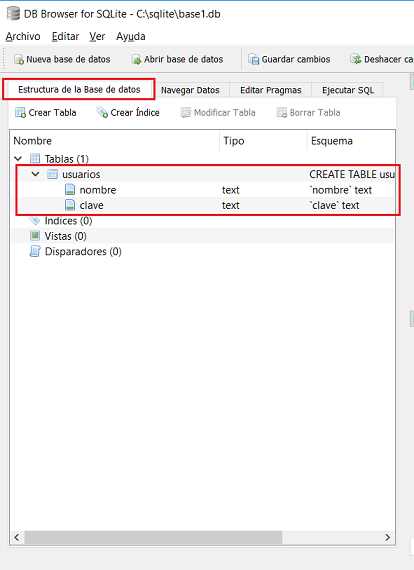
Task: Collapse the Tablas (1) node
Action: point(18,159)
